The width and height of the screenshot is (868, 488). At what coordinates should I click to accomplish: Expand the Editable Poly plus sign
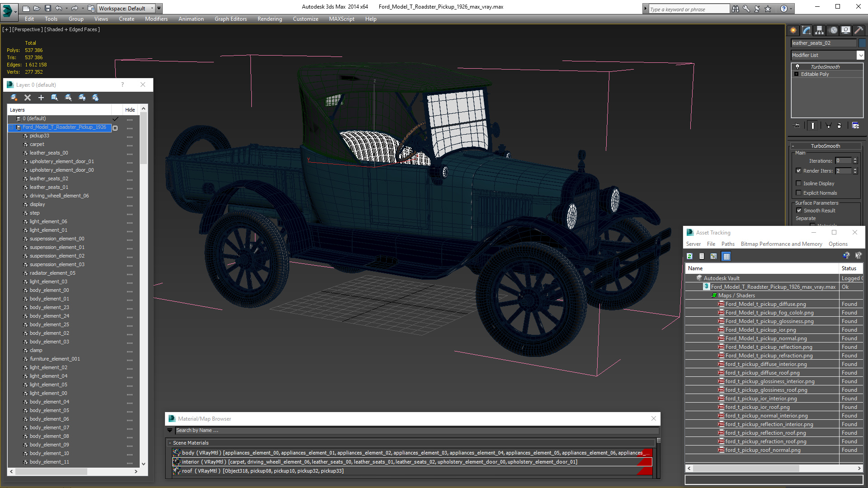(x=797, y=74)
